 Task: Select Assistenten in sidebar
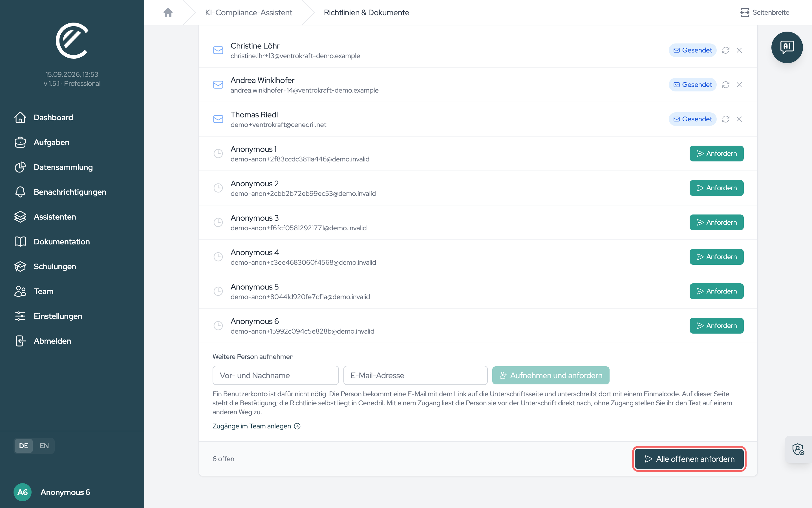tap(45, 217)
